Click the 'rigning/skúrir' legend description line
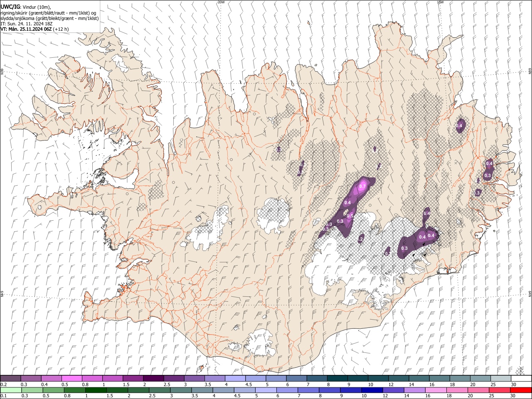Screen dimensions: 532x399 (49, 12)
